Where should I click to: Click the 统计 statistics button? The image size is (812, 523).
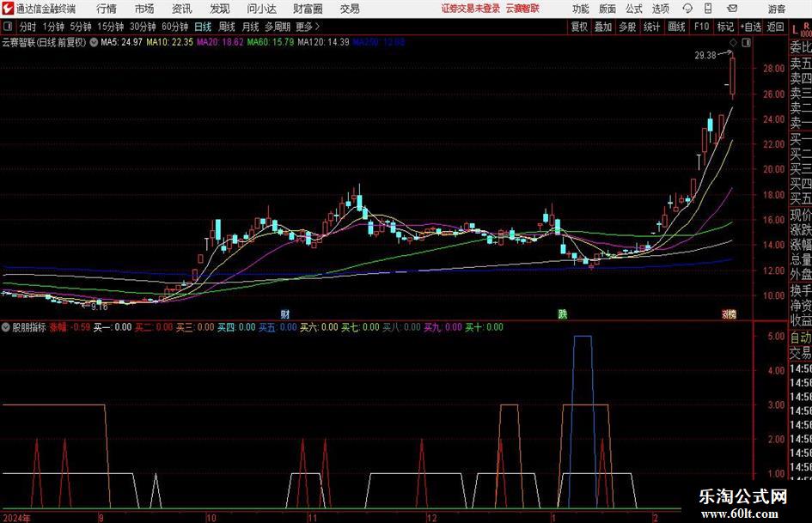tap(651, 27)
